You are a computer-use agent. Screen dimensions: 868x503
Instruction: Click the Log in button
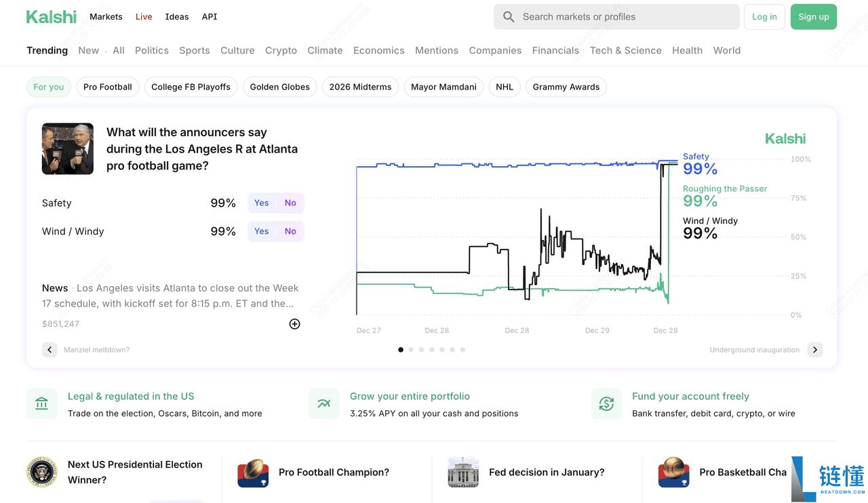pos(765,17)
